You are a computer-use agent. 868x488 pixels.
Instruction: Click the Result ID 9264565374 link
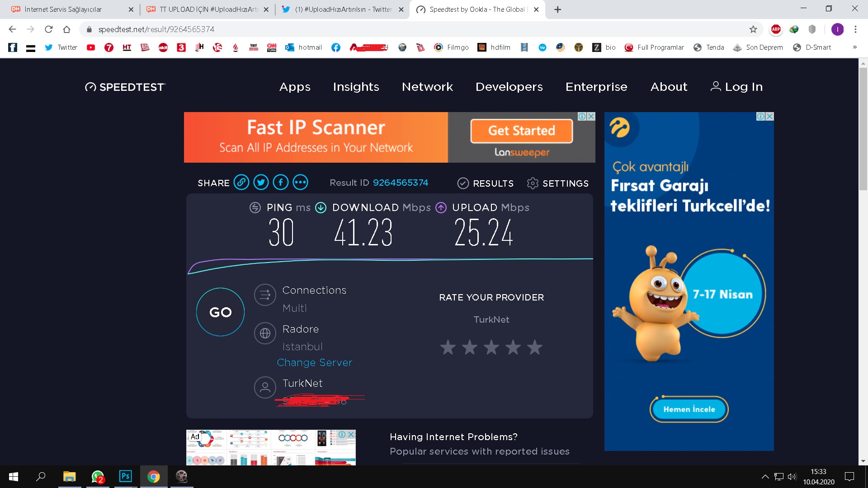pyautogui.click(x=401, y=183)
